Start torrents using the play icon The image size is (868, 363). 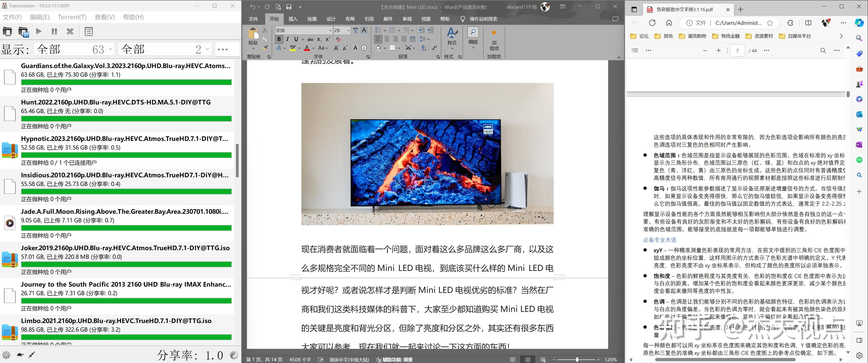point(38,31)
